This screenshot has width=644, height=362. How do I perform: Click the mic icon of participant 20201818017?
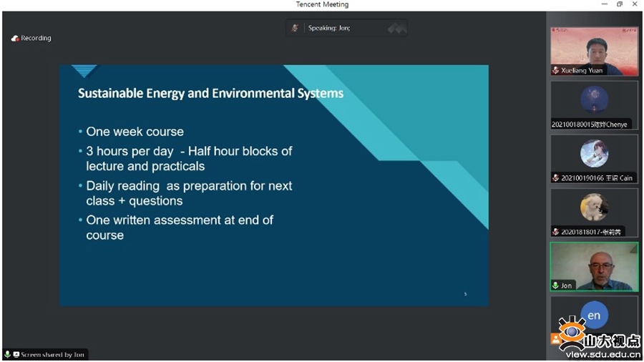tap(555, 232)
